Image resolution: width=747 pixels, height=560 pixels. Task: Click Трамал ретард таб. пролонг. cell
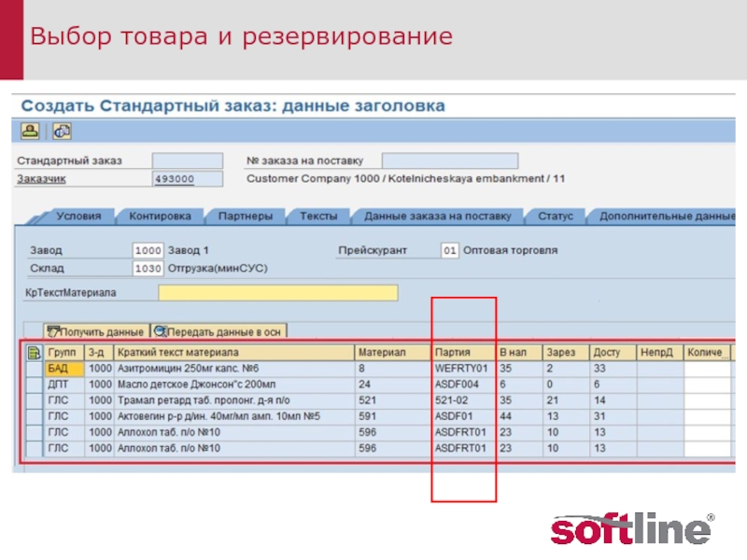tap(234, 400)
